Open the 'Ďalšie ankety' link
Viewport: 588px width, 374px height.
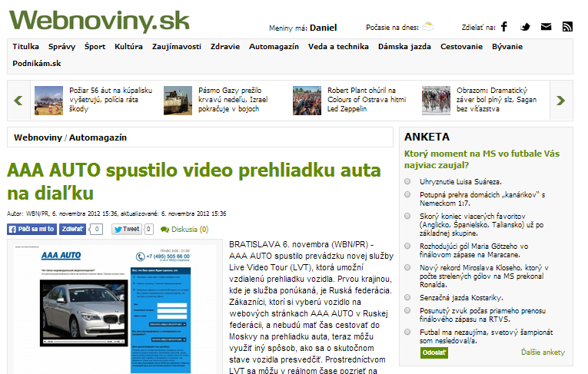(543, 352)
